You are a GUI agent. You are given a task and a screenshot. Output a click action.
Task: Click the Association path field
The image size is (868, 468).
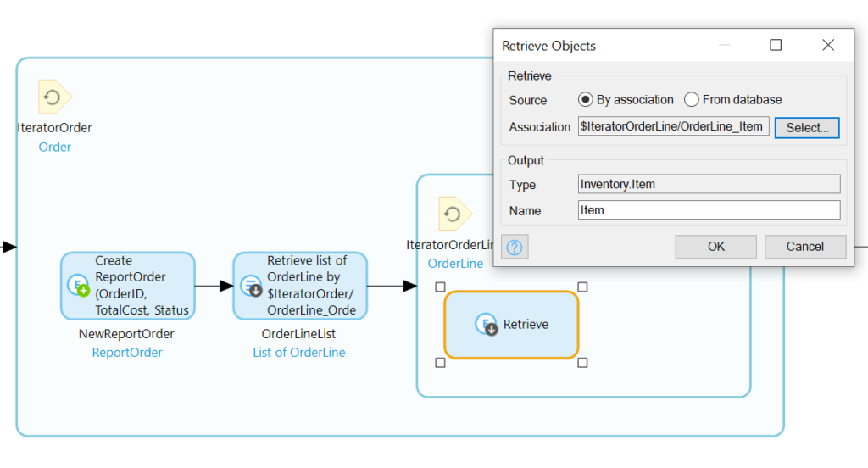tap(673, 127)
